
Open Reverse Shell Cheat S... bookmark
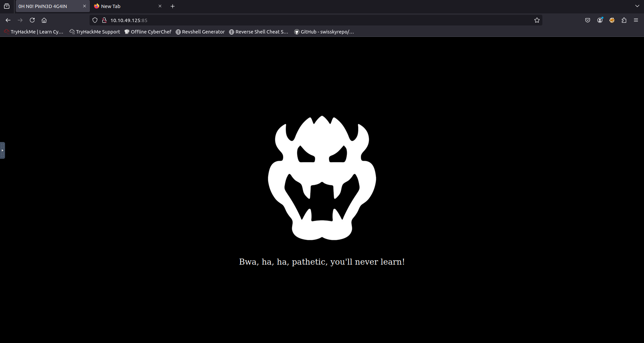[259, 32]
